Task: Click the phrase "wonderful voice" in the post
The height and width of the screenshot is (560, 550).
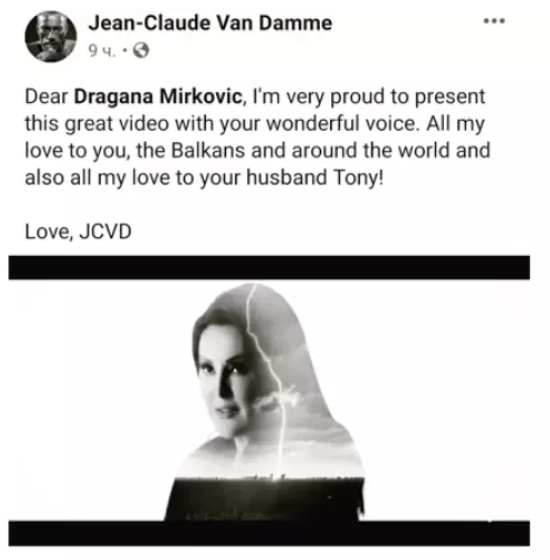Action: click(x=341, y=124)
